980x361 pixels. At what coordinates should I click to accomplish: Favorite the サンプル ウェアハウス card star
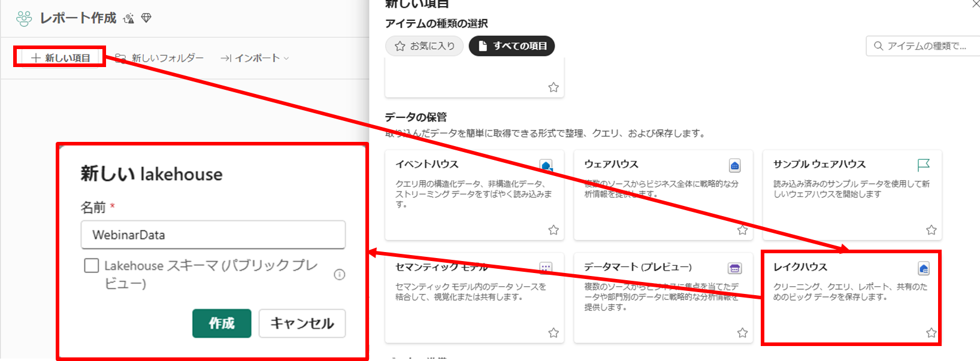pos(931,230)
